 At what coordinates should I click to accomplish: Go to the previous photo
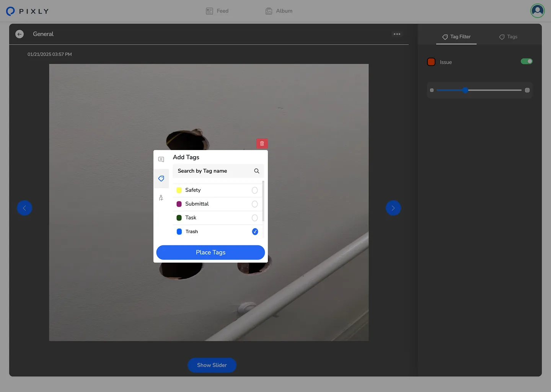click(x=24, y=208)
